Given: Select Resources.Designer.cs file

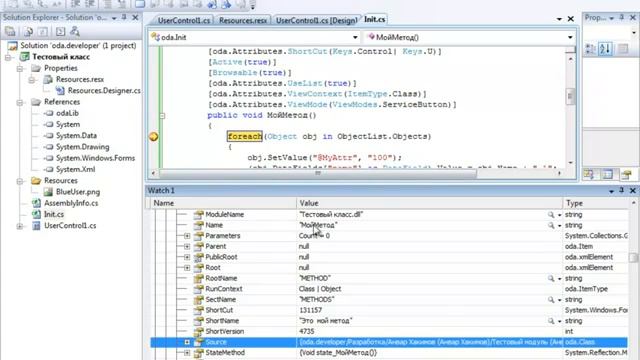Looking at the screenshot, I should point(104,91).
